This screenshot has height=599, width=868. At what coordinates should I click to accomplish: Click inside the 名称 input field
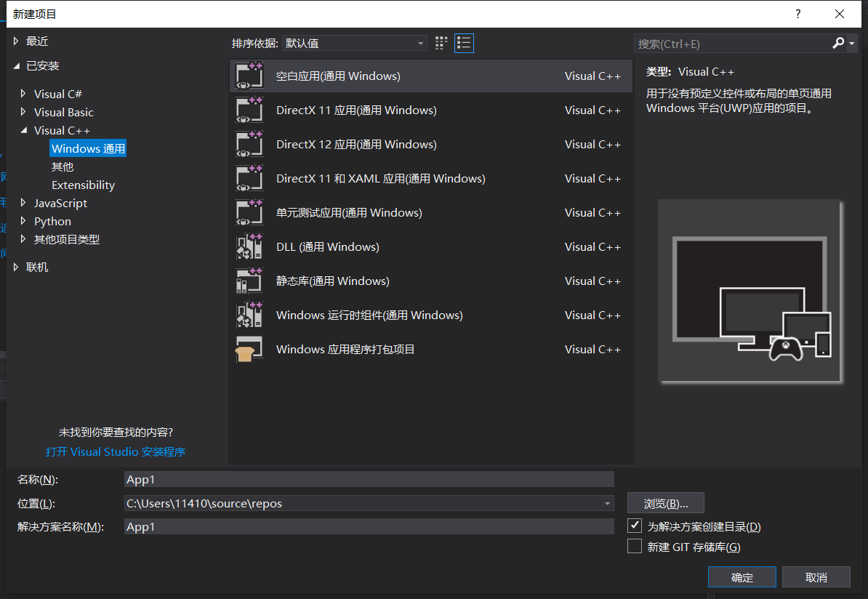363,479
